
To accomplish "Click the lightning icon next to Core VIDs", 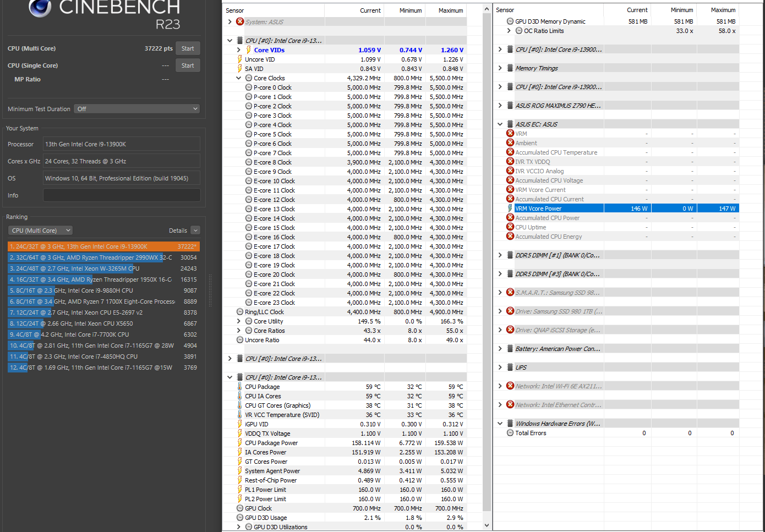I will point(248,50).
